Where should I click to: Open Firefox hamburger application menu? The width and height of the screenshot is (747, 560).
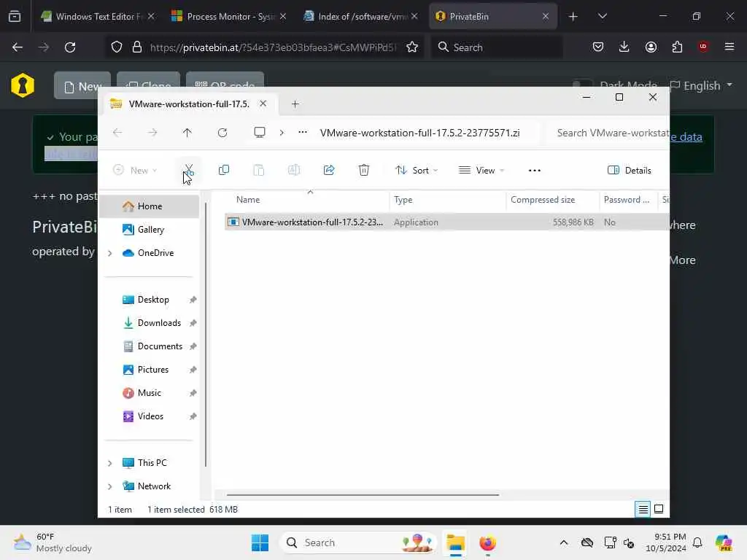[729, 47]
